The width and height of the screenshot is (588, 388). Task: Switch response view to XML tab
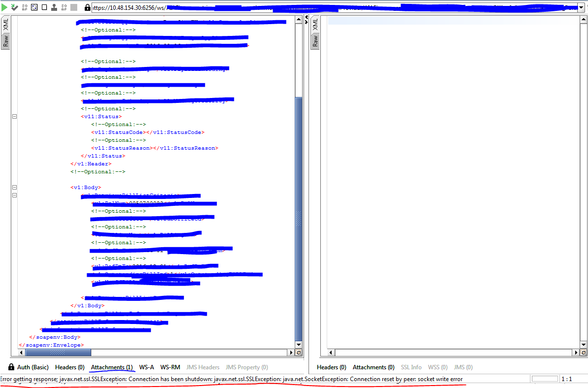pyautogui.click(x=315, y=25)
